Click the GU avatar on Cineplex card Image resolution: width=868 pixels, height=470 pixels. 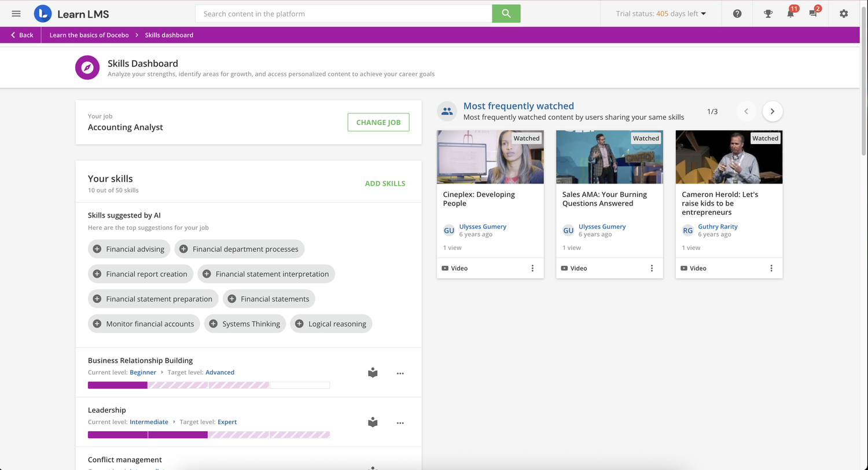click(x=449, y=230)
